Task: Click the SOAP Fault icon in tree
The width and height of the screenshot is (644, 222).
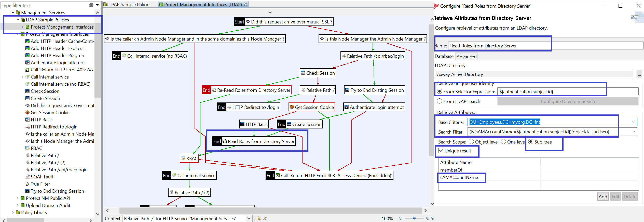Action: pos(28,177)
